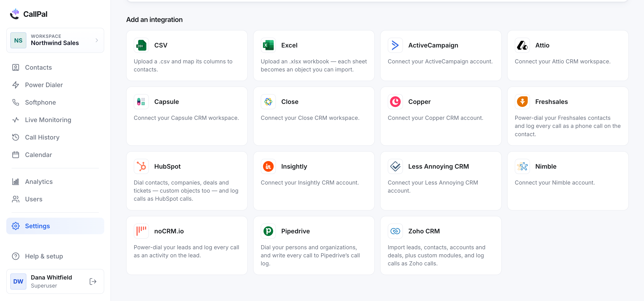Click the Copper logo icon

point(395,102)
